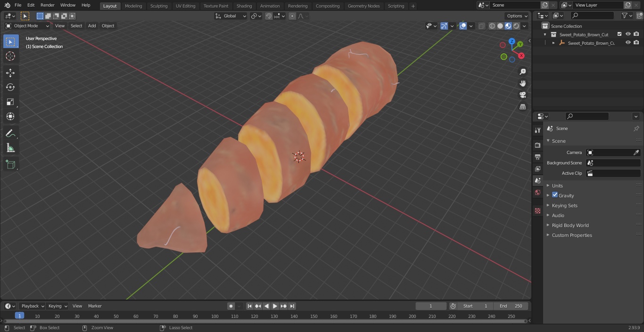Hide Sweet_Potato_Brown_Cu object eye icon
Viewport: 644px width, 332px height.
point(628,43)
